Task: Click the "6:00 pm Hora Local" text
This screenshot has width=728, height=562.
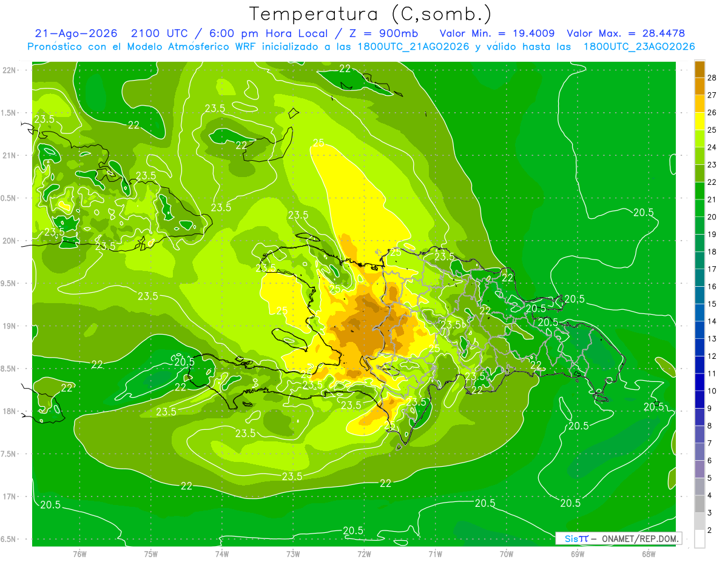Action: point(268,33)
